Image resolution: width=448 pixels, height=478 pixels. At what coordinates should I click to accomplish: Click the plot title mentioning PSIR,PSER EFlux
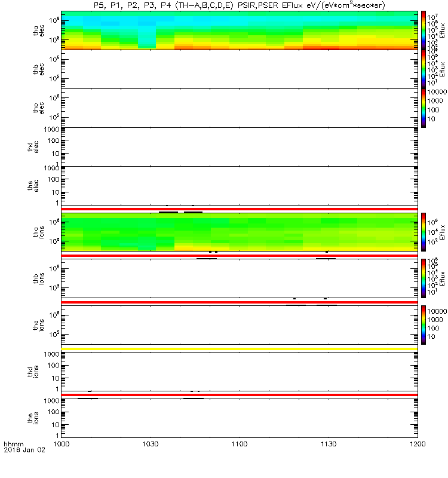[x=240, y=5]
